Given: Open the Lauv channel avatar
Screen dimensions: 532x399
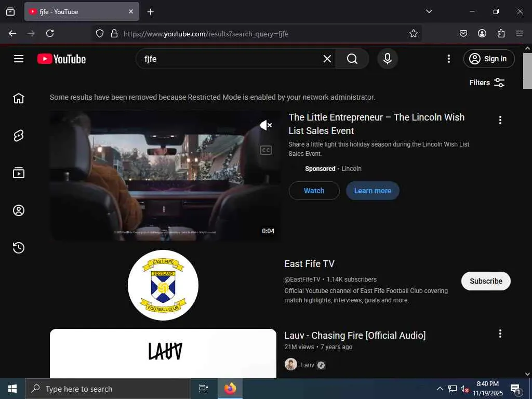Looking at the screenshot, I should click(291, 364).
